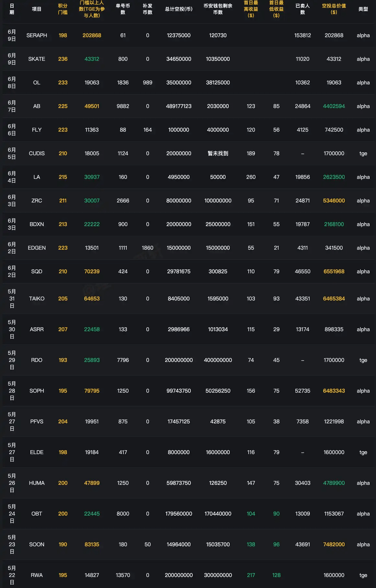
Task: Select the ELDE project cell
Action: click(x=37, y=452)
